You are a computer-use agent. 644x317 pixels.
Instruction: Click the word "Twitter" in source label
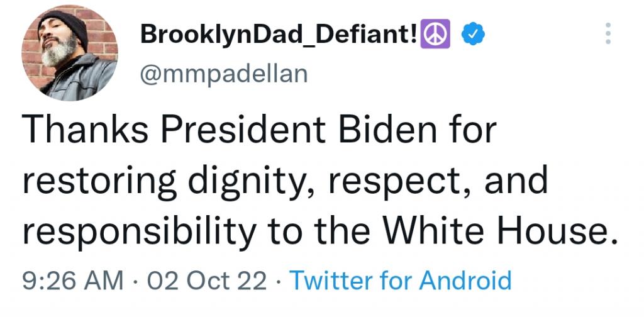pyautogui.click(x=325, y=280)
